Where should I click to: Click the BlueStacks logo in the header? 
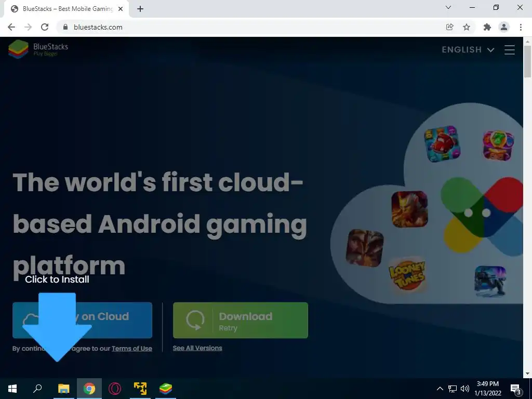point(38,49)
